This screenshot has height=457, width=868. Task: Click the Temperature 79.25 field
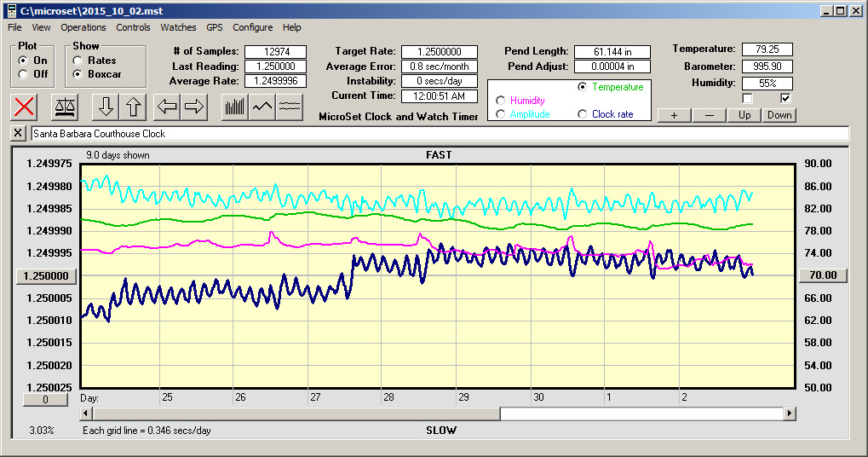(767, 49)
